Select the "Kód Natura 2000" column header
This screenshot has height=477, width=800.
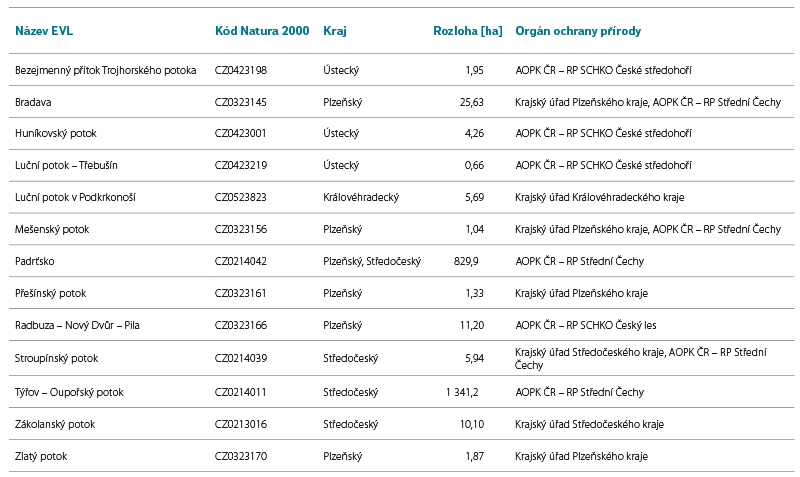(263, 31)
